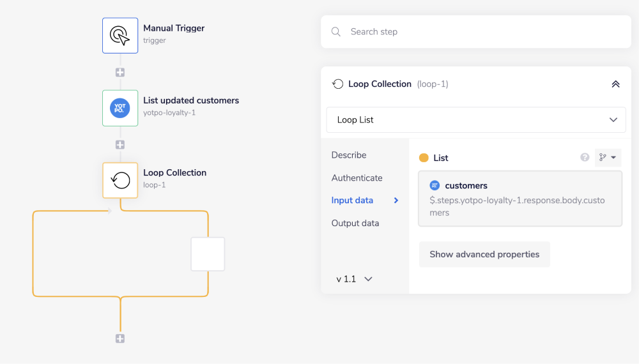
Task: Click the help question mark beside List
Action: pos(585,158)
